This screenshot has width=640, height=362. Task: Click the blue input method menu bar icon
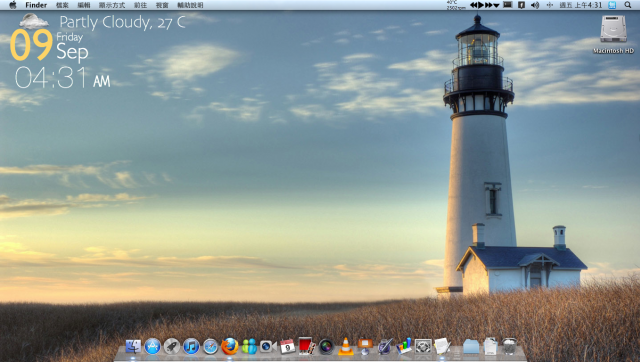click(x=612, y=5)
